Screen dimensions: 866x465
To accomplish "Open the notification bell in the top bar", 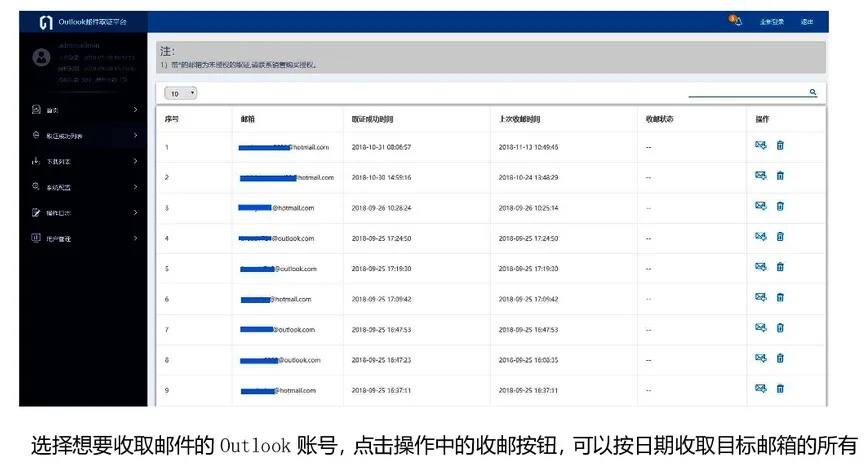I will pos(737,21).
